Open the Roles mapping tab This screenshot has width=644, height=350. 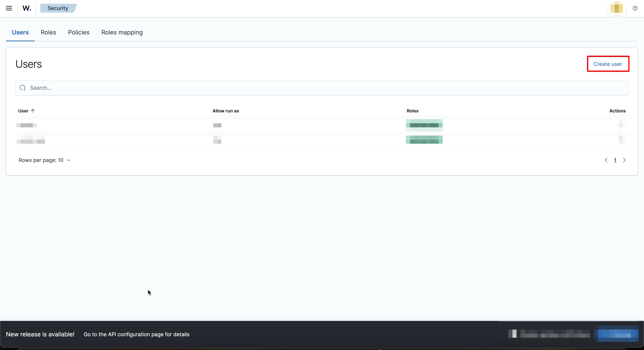122,32
